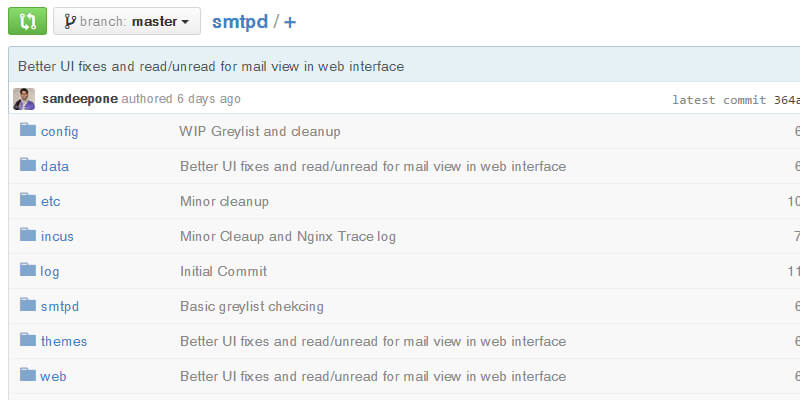
Task: Click the etc folder icon
Action: point(28,201)
